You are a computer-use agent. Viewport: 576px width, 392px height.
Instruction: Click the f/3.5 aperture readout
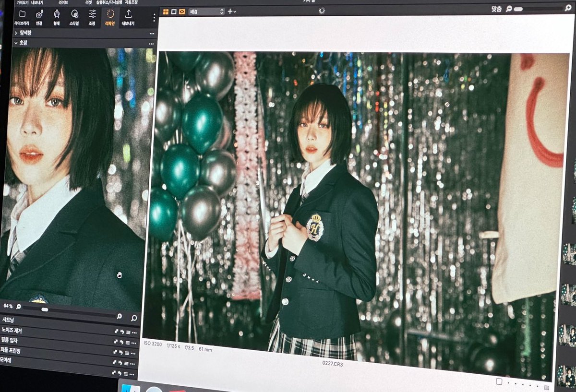click(x=189, y=347)
